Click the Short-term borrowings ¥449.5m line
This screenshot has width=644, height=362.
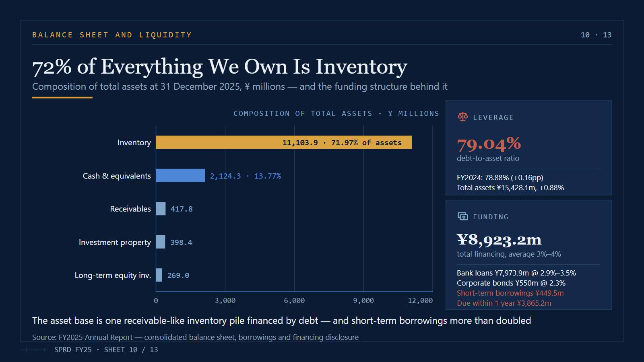point(510,293)
